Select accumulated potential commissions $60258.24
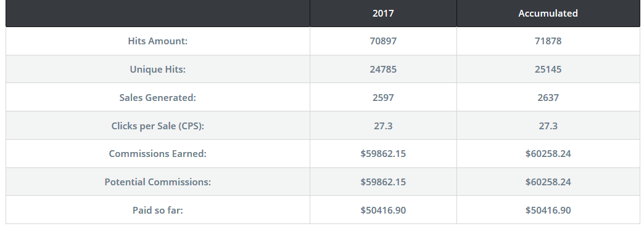This screenshot has height=237, width=644. pos(548,182)
